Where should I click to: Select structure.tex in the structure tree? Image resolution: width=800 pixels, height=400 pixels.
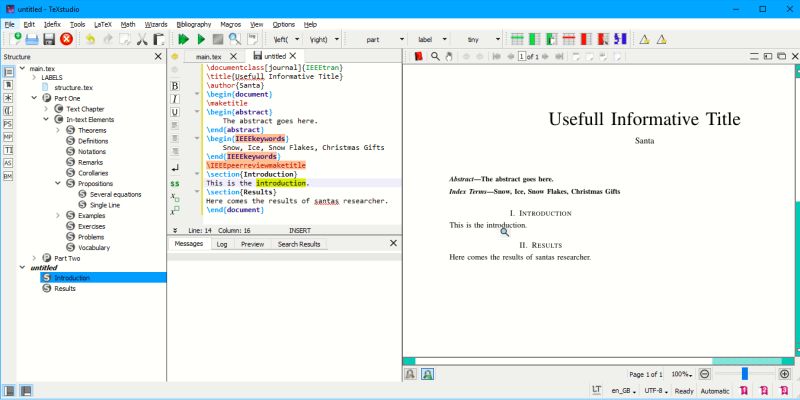point(73,87)
